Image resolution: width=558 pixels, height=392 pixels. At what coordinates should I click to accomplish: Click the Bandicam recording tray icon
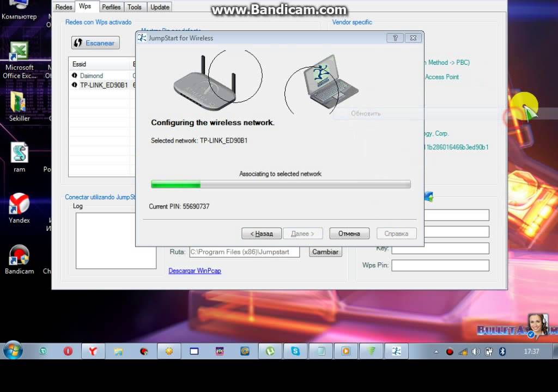tap(450, 352)
